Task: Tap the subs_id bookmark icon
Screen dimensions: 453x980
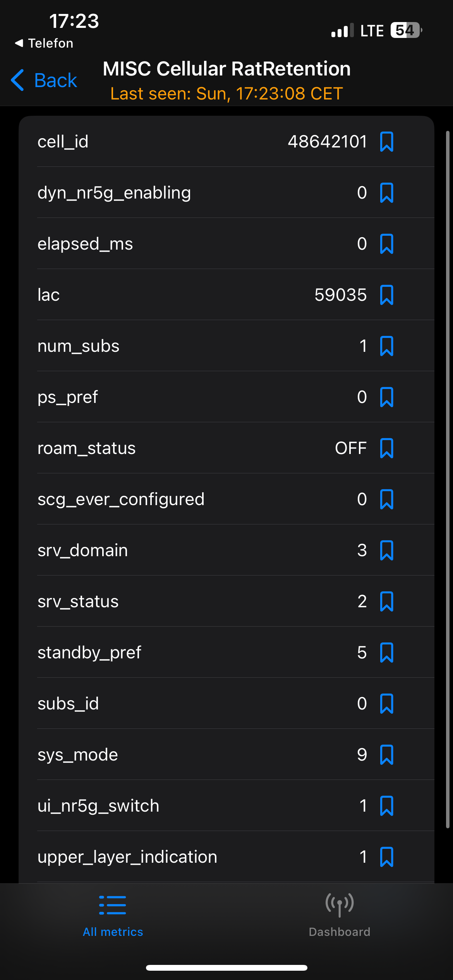Action: click(386, 704)
